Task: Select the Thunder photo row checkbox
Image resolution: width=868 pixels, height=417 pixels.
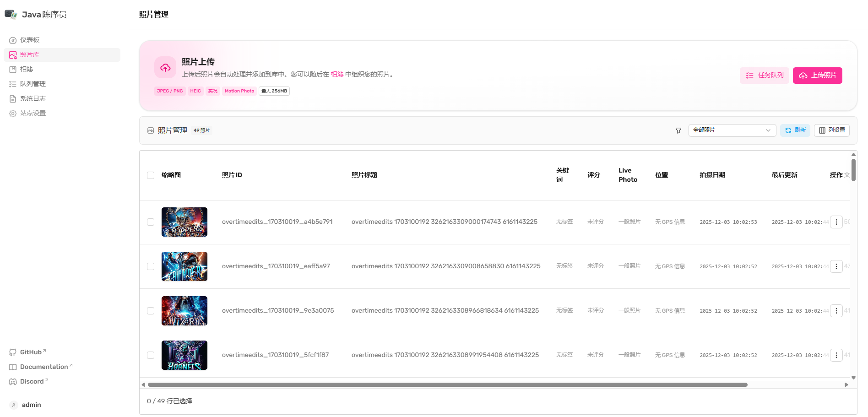Action: click(x=151, y=266)
